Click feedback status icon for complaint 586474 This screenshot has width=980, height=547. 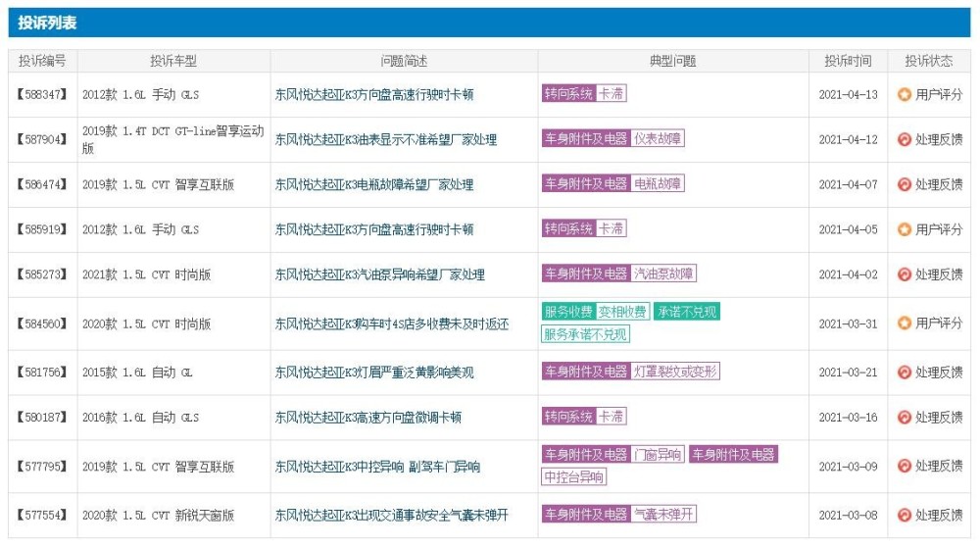[x=904, y=184]
